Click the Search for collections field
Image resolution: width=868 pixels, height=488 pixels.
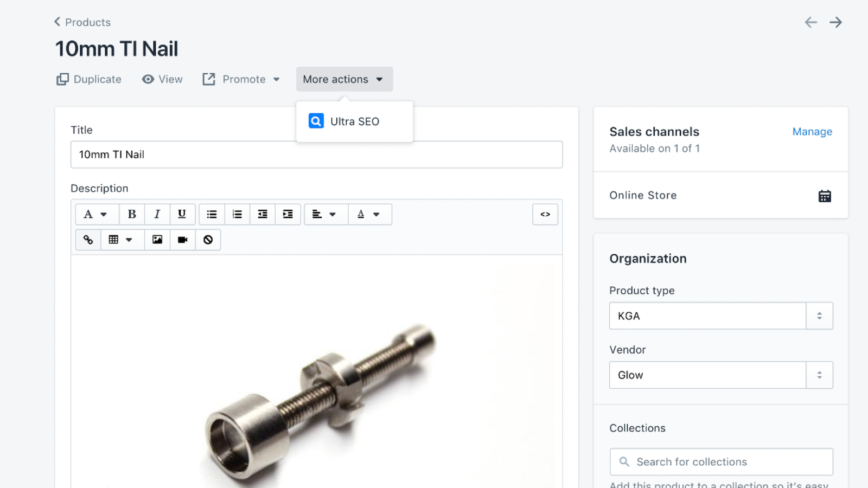(x=720, y=461)
